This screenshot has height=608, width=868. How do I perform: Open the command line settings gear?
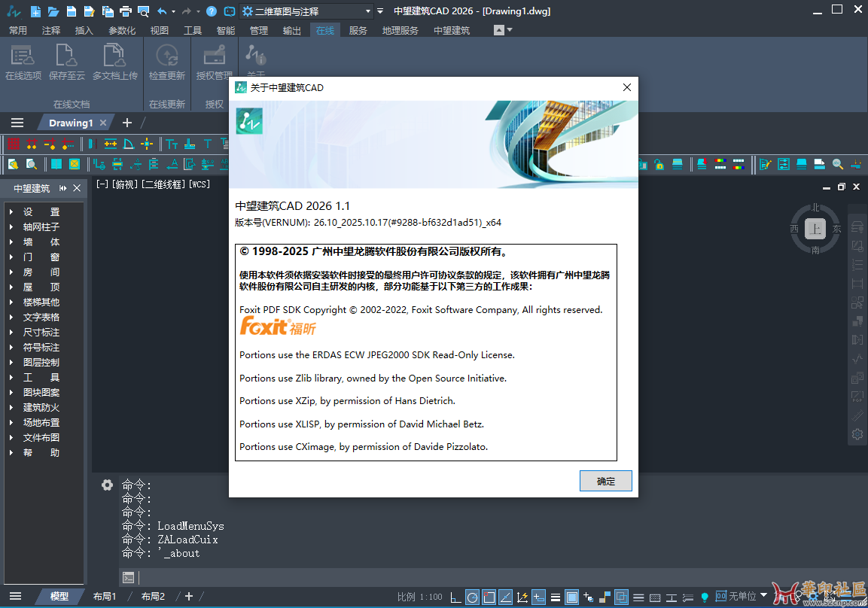[108, 485]
